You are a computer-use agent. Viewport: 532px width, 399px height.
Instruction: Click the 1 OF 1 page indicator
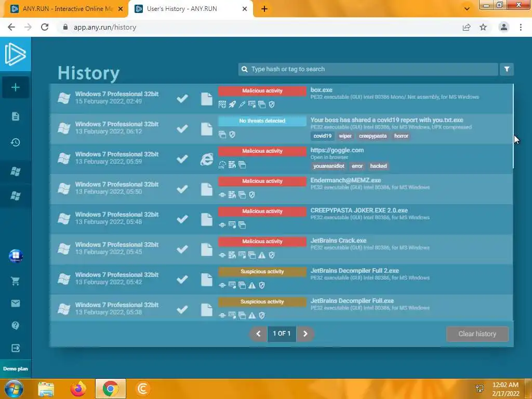pyautogui.click(x=282, y=334)
